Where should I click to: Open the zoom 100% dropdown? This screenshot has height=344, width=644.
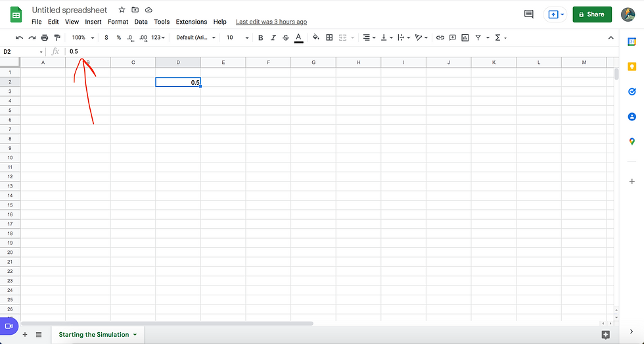pos(83,37)
